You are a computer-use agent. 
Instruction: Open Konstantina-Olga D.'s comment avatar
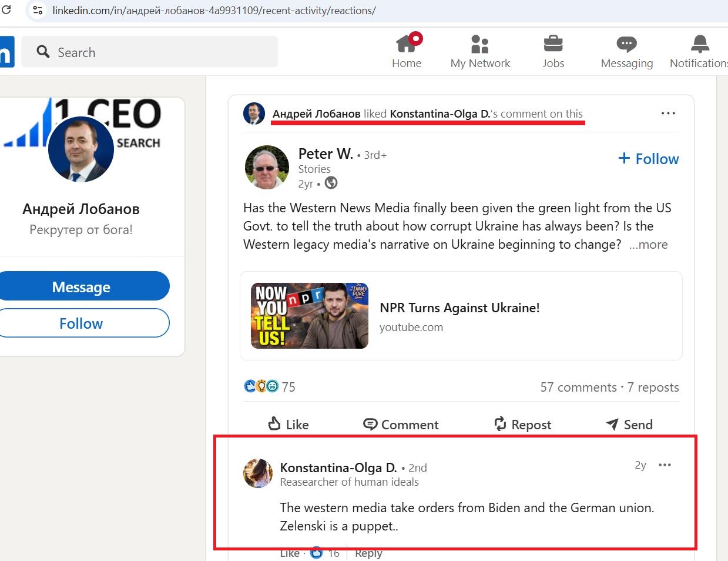coord(258,473)
